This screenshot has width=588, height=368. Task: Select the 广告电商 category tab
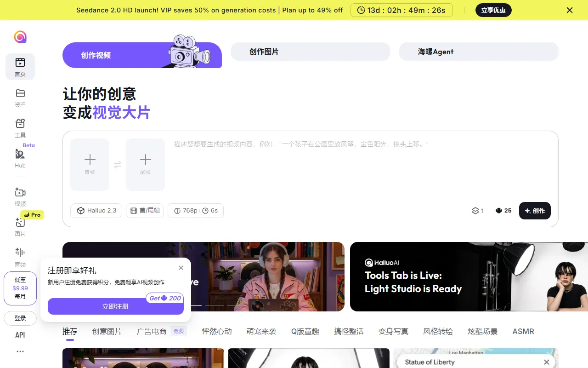click(152, 331)
